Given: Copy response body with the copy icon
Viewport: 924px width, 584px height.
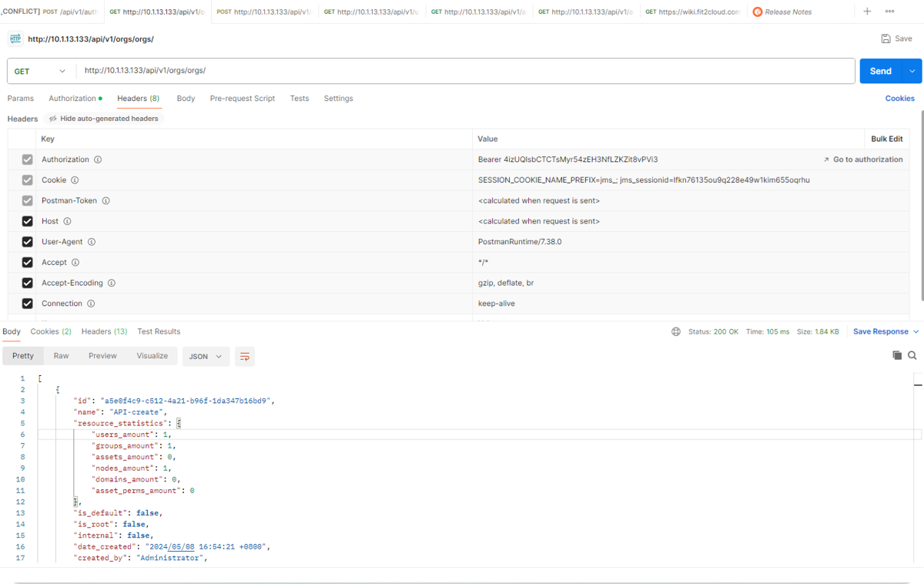Looking at the screenshot, I should point(897,355).
